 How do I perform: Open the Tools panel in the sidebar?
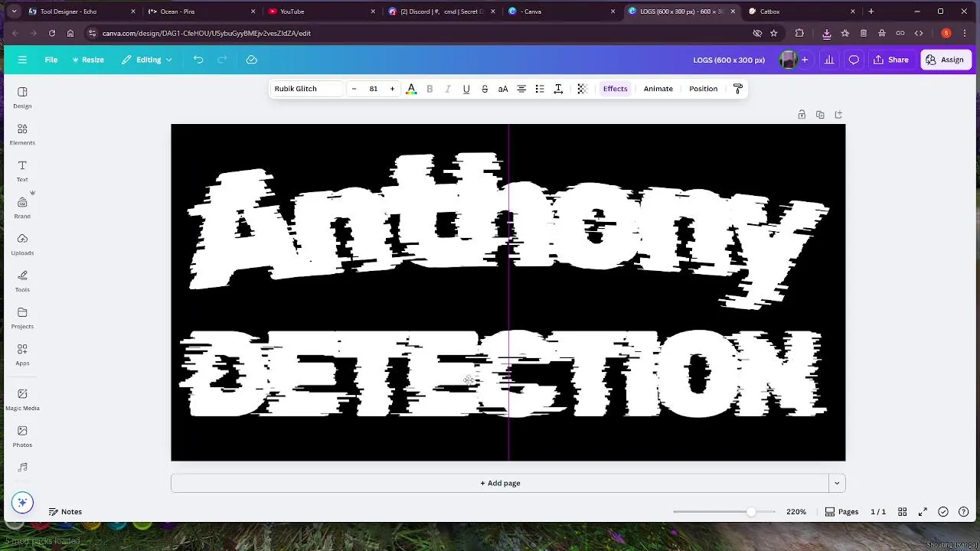point(22,281)
